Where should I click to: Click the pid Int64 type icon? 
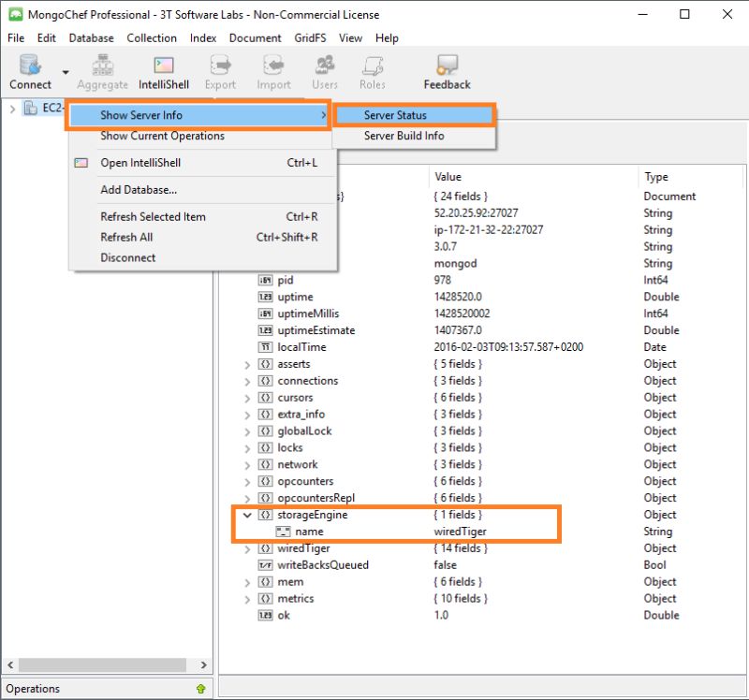coord(265,281)
